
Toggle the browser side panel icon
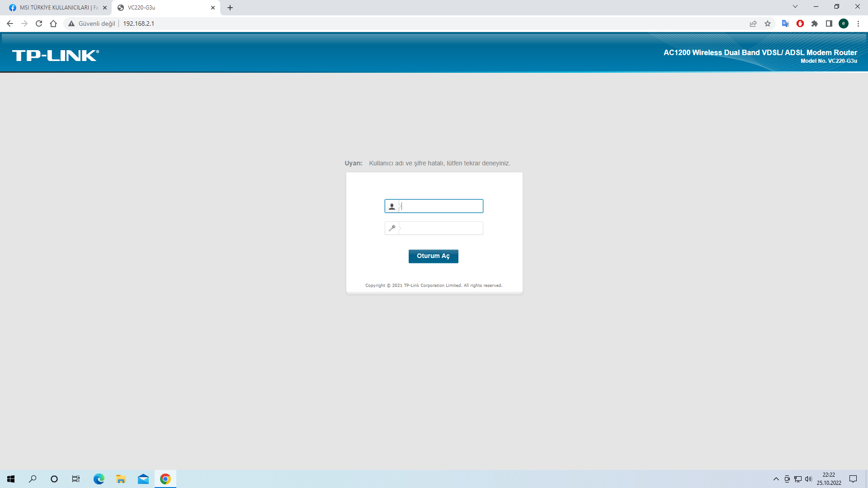point(829,23)
